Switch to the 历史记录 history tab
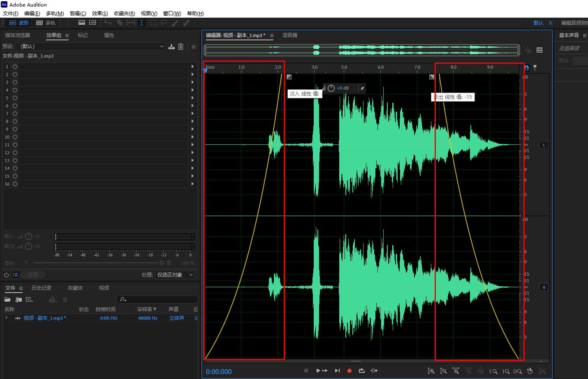 42,288
